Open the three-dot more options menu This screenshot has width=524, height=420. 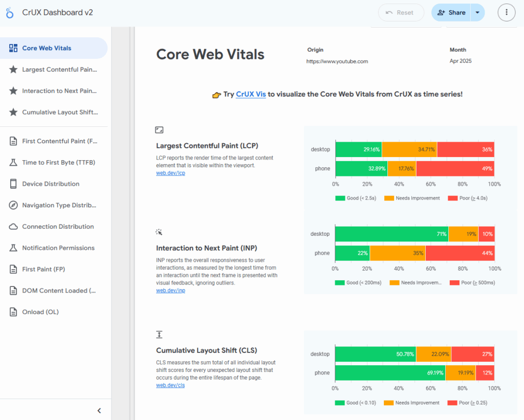(506, 13)
